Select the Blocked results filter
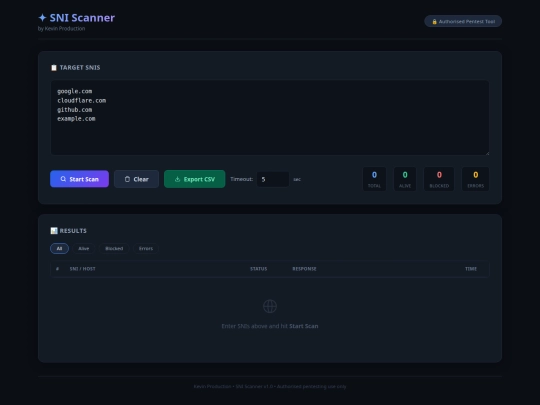This screenshot has height=405, width=540. (x=114, y=248)
